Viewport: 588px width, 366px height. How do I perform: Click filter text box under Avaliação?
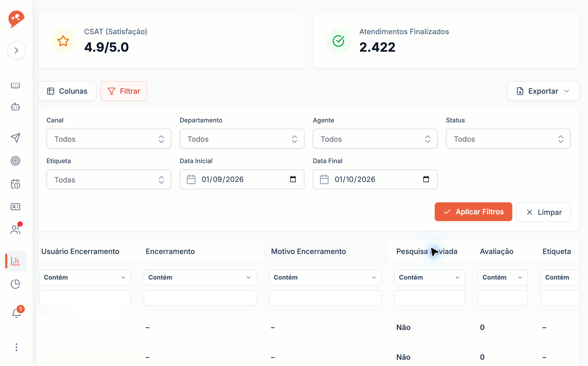(503, 298)
